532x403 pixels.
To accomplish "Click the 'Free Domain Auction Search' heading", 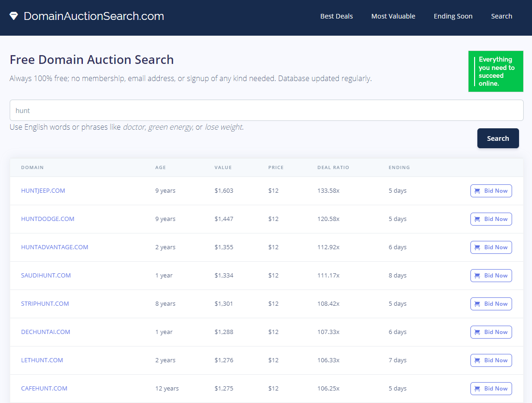I will pos(92,60).
